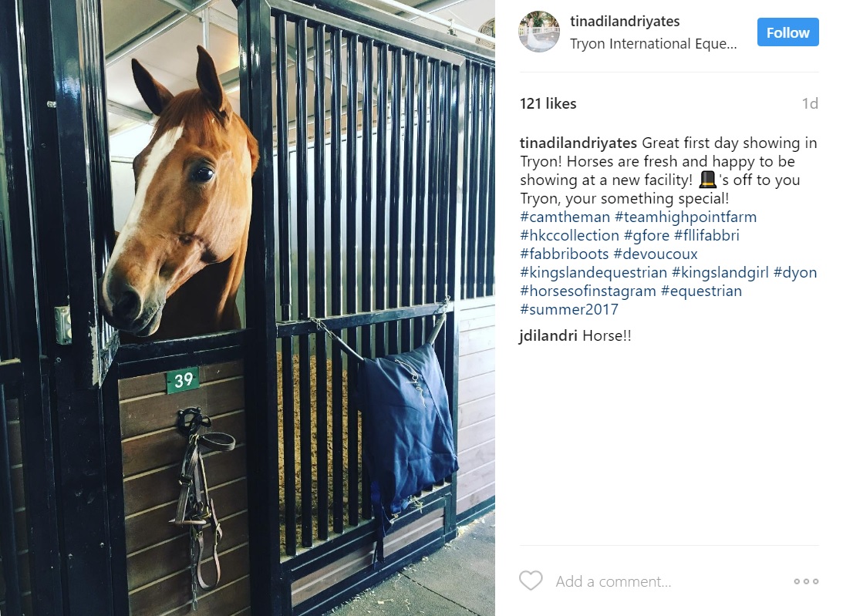
Task: Open the #teamhighpointfarm hashtag
Action: pos(686,217)
